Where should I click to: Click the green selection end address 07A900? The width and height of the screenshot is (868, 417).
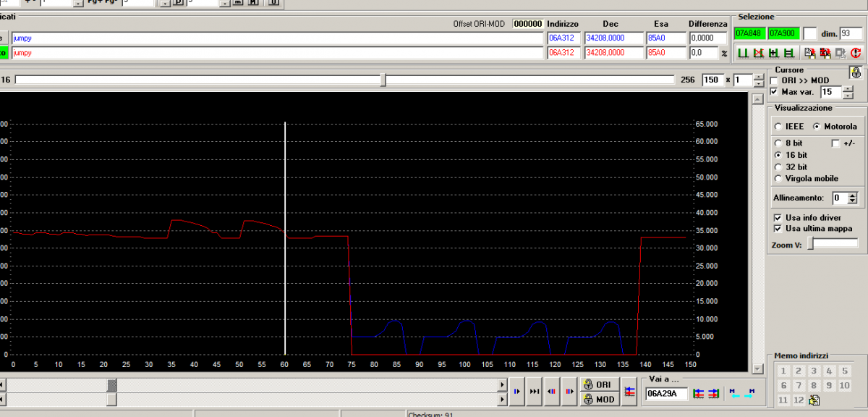click(x=783, y=33)
